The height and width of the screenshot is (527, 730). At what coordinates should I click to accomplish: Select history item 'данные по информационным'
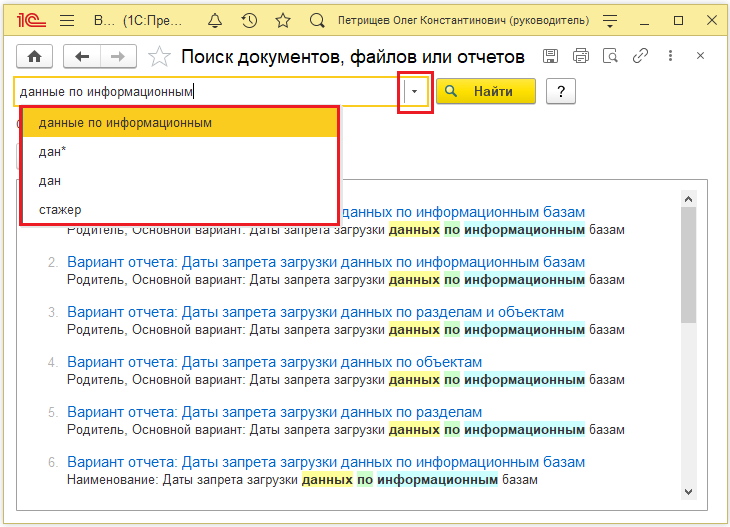[x=180, y=123]
